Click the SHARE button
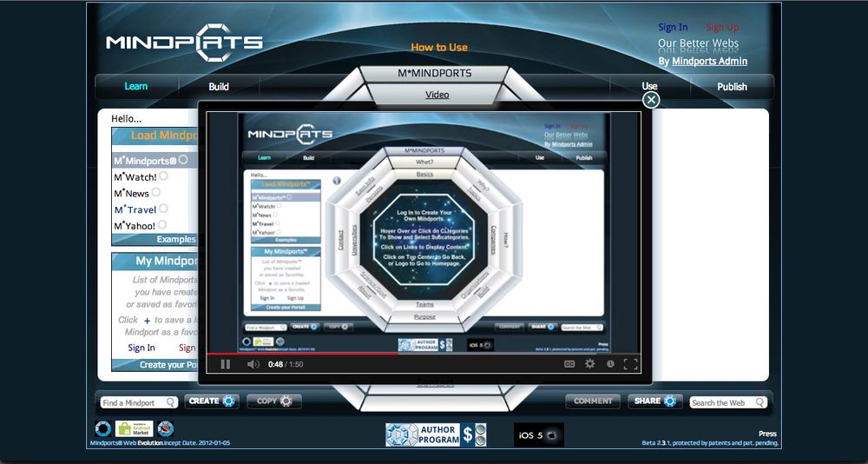 pos(654,401)
